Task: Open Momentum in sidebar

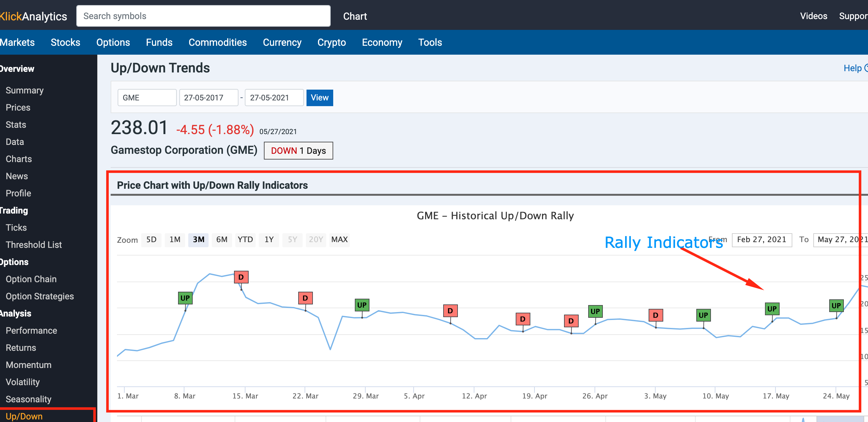Action: [x=29, y=365]
